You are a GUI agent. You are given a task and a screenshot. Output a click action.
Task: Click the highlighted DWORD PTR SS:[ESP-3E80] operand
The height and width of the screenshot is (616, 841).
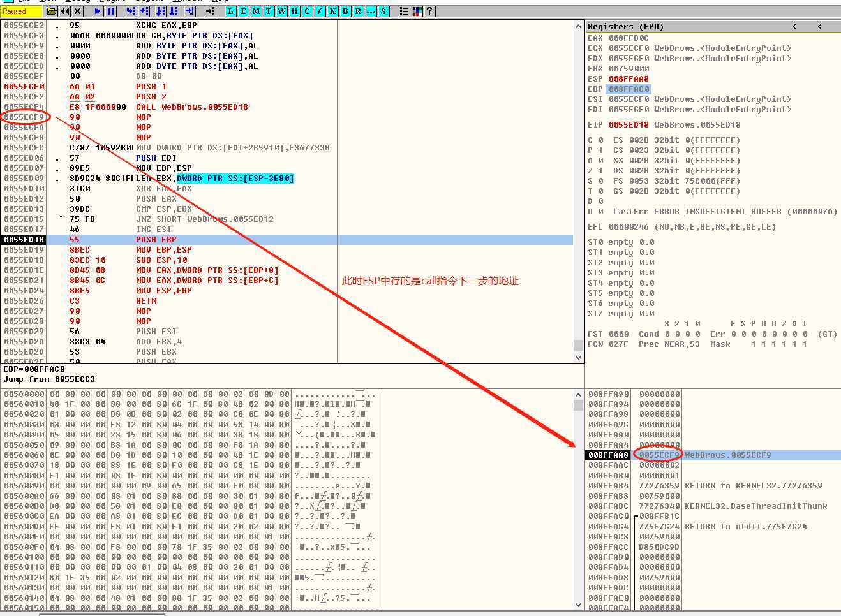(235, 179)
